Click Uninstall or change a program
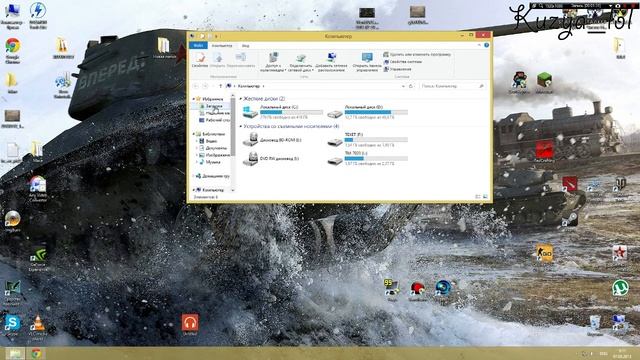Image resolution: width=640 pixels, height=360 pixels. pyautogui.click(x=417, y=54)
